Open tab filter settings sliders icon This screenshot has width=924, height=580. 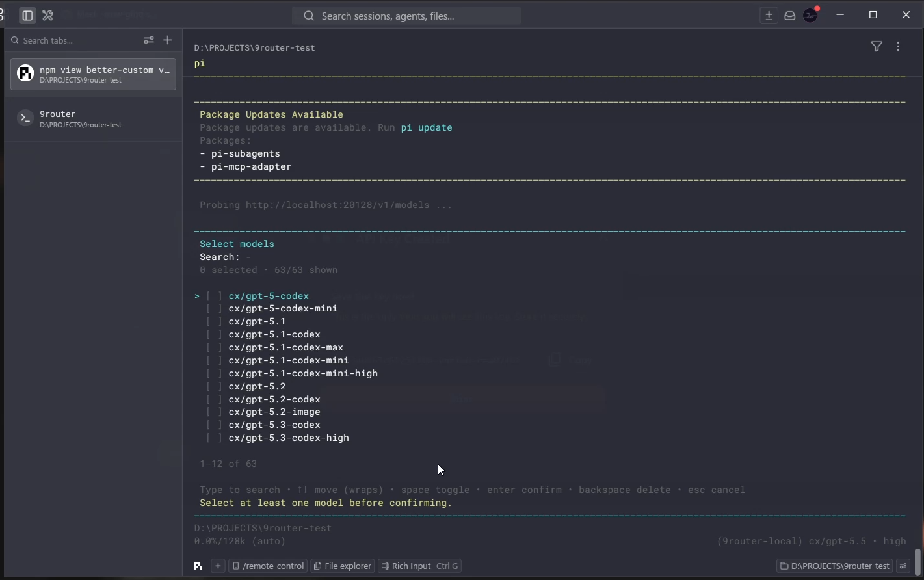click(x=149, y=40)
